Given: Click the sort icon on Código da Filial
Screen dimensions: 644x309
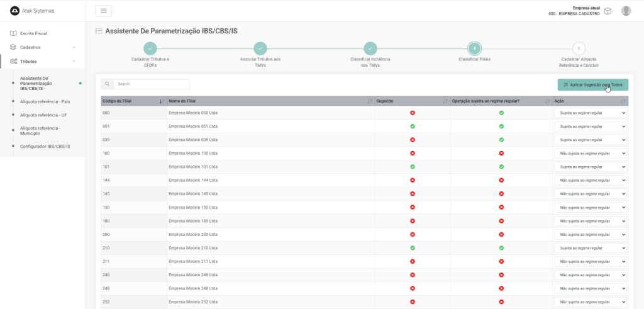Looking at the screenshot, I should [162, 101].
